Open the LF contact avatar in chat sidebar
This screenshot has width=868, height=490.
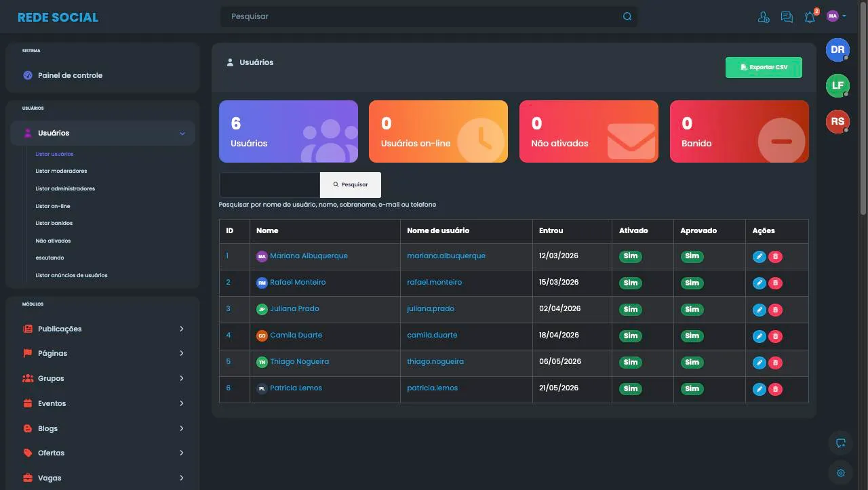(x=837, y=85)
